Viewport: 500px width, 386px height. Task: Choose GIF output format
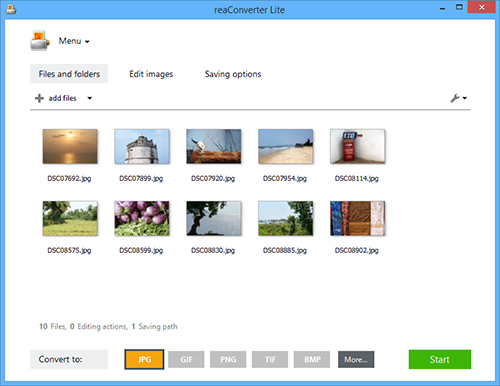click(186, 359)
